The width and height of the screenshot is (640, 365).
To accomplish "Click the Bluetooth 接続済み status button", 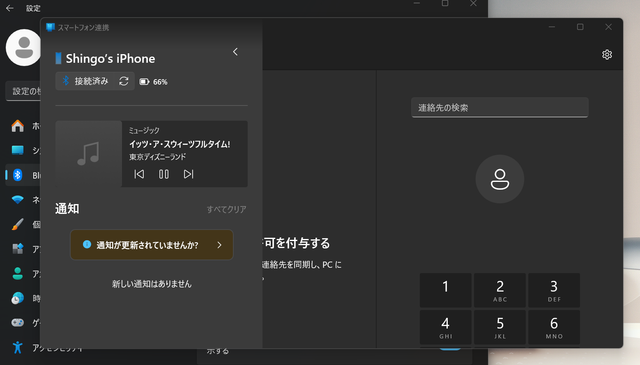I will click(x=85, y=81).
